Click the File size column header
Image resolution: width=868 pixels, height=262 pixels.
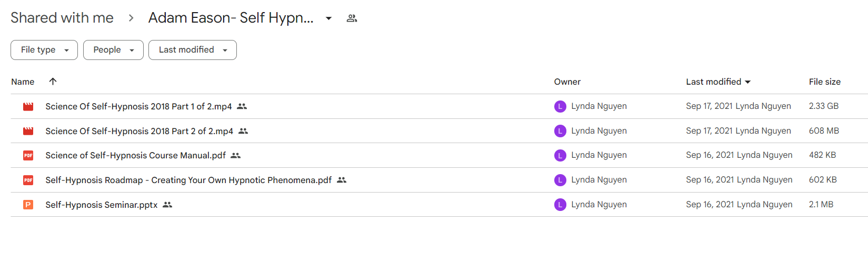pos(825,82)
